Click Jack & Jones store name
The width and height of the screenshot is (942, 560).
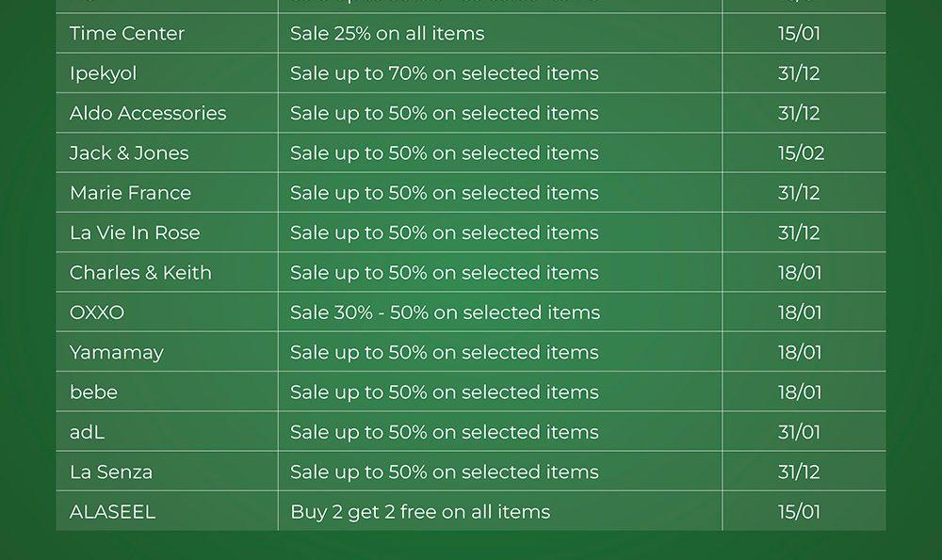[x=129, y=153]
